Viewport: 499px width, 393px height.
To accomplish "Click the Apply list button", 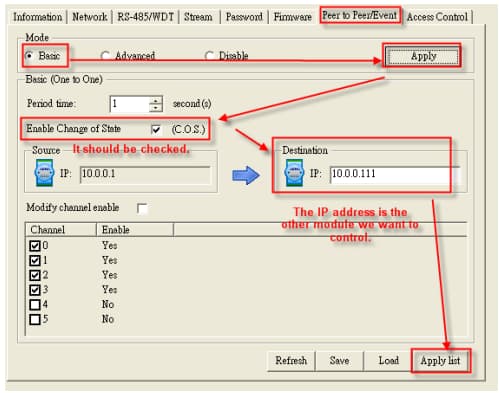I will 440,361.
